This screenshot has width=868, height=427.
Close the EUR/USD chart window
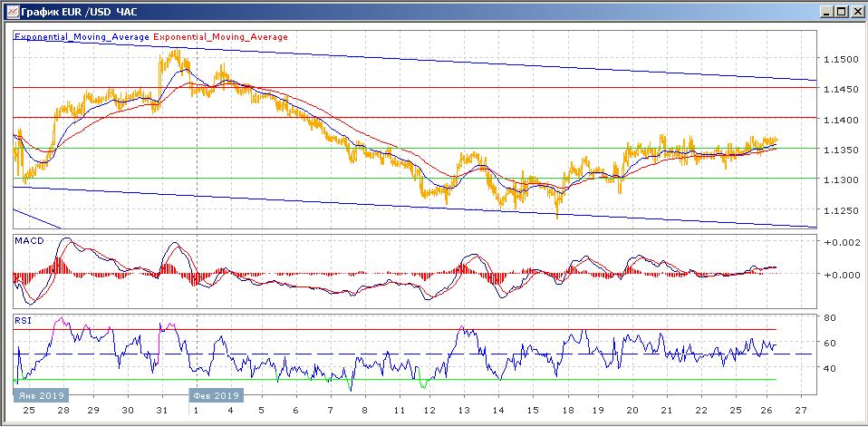click(x=855, y=11)
